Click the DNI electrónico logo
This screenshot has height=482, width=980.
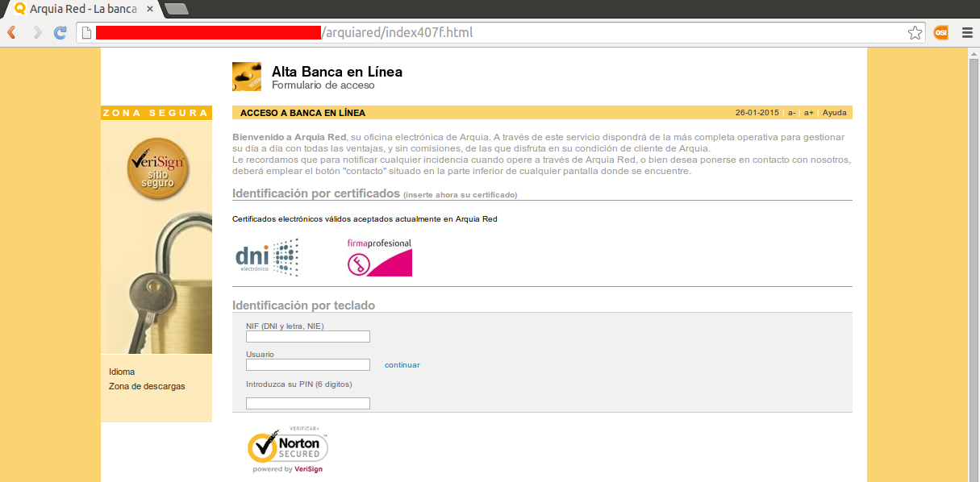[267, 257]
